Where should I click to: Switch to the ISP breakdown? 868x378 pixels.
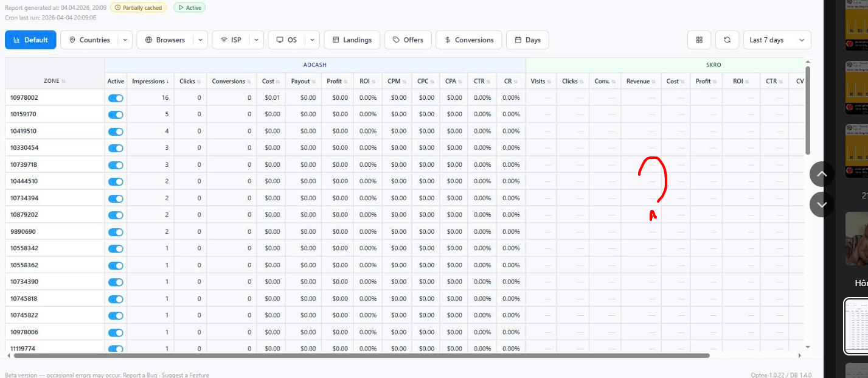click(231, 40)
